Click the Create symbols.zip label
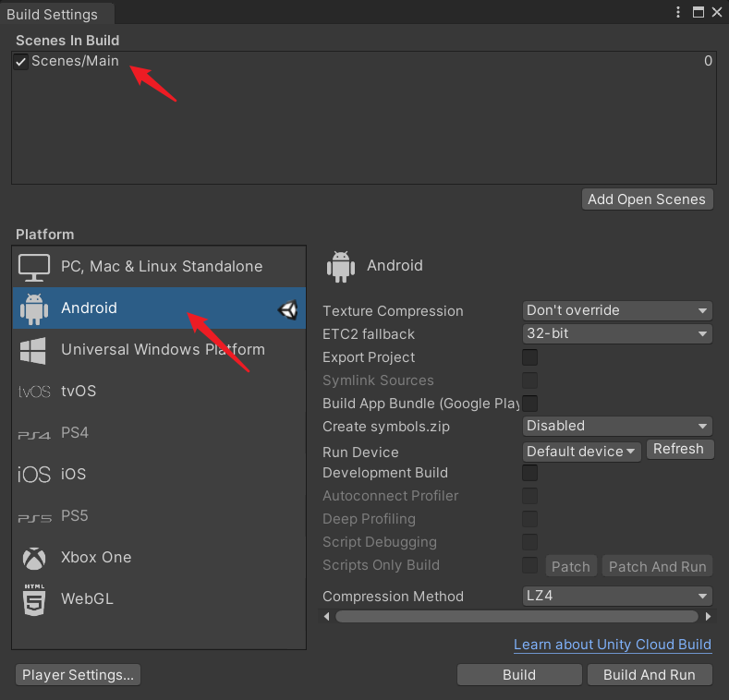Viewport: 729px width, 700px height. coord(386,427)
